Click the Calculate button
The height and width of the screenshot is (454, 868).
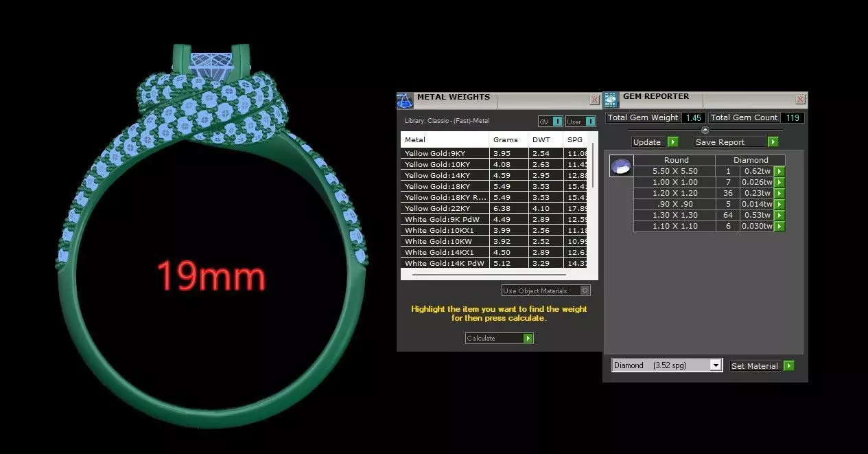coord(499,338)
